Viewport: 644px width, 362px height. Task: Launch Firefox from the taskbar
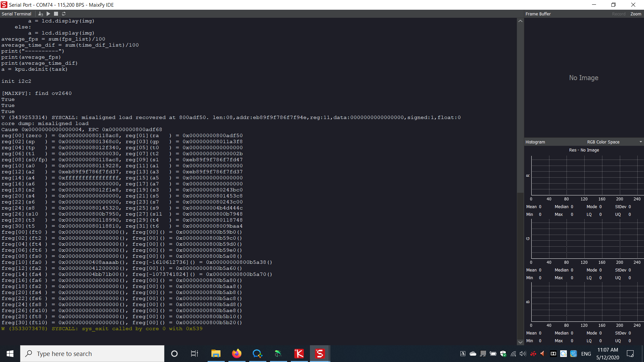click(237, 354)
